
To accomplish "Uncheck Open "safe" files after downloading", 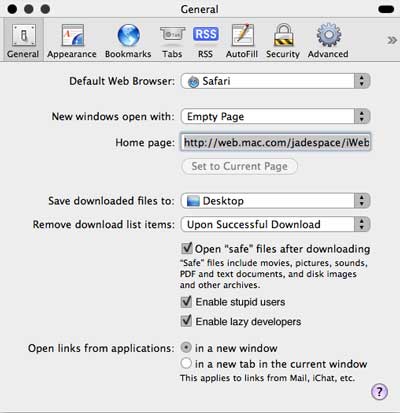I will 186,248.
